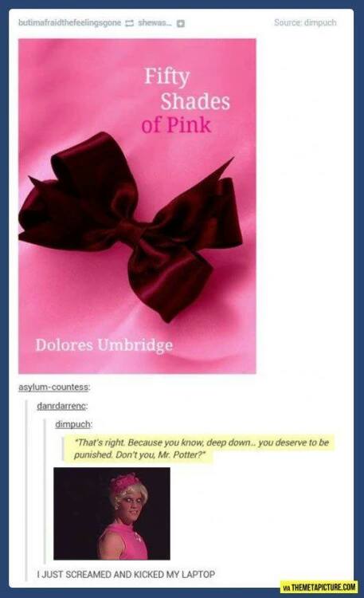Viewport: 364px width, 598px height.
Task: Open the Fifty Shades of Pink cover image
Action: coord(137,206)
